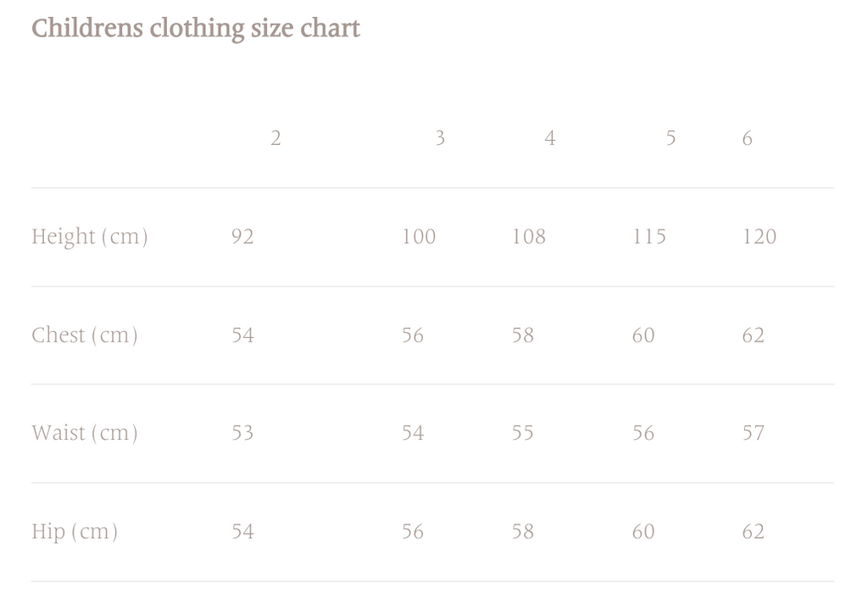
Task: Select the size 6 column header
Action: pos(747,138)
